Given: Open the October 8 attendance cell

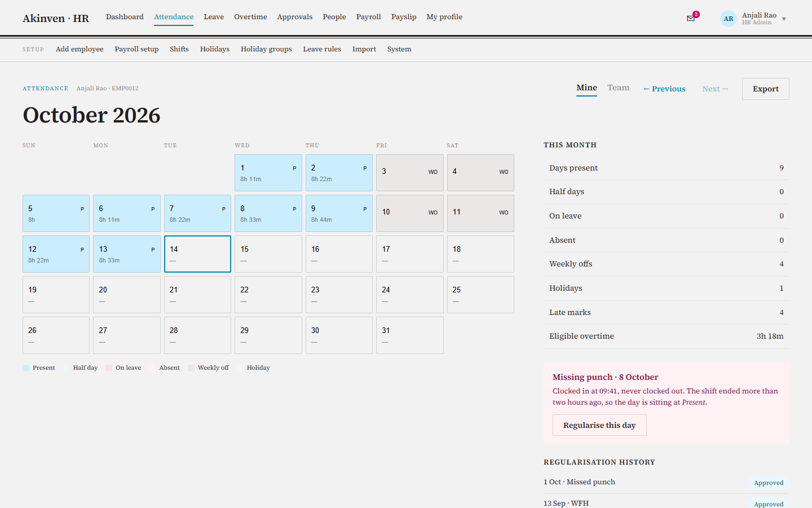Looking at the screenshot, I should [x=268, y=213].
